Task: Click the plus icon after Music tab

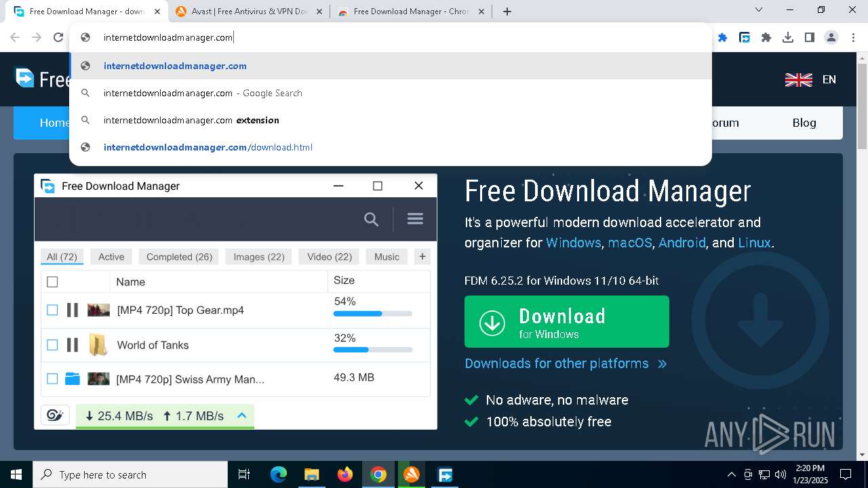Action: tap(422, 256)
